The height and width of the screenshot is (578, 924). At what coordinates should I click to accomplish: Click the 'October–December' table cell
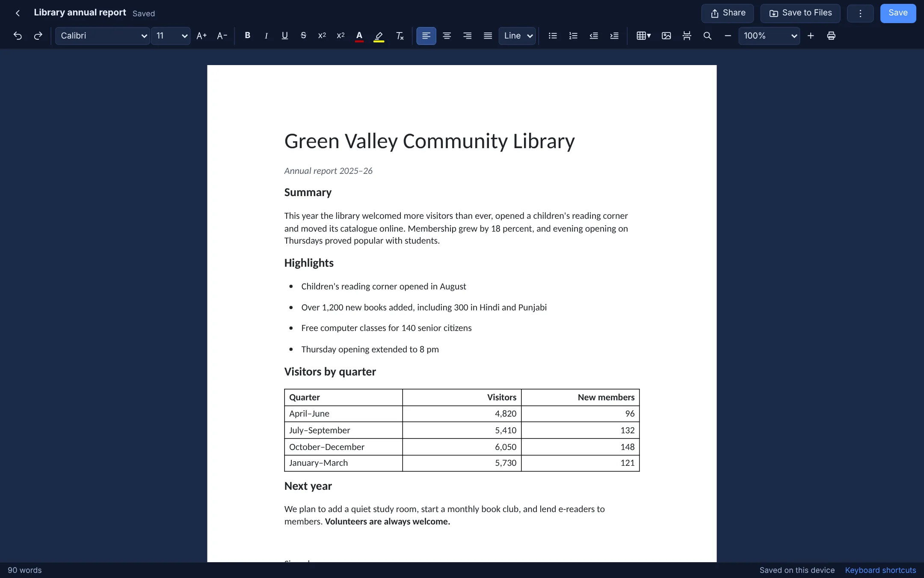pyautogui.click(x=344, y=447)
